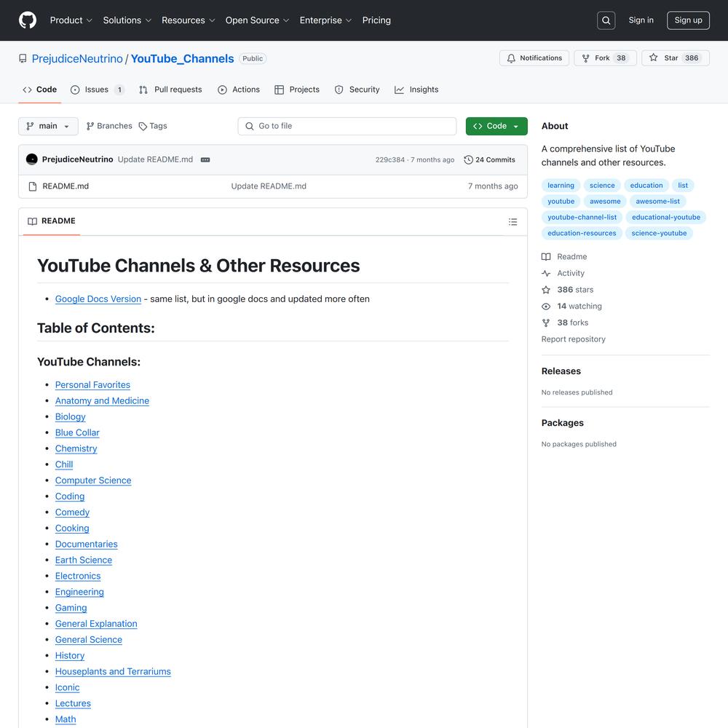728x728 pixels.
Task: Select the Code tab
Action: click(40, 90)
